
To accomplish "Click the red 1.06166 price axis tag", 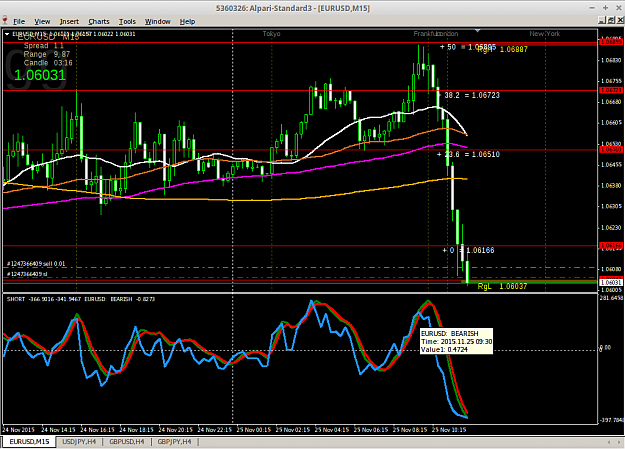I will pyautogui.click(x=611, y=246).
